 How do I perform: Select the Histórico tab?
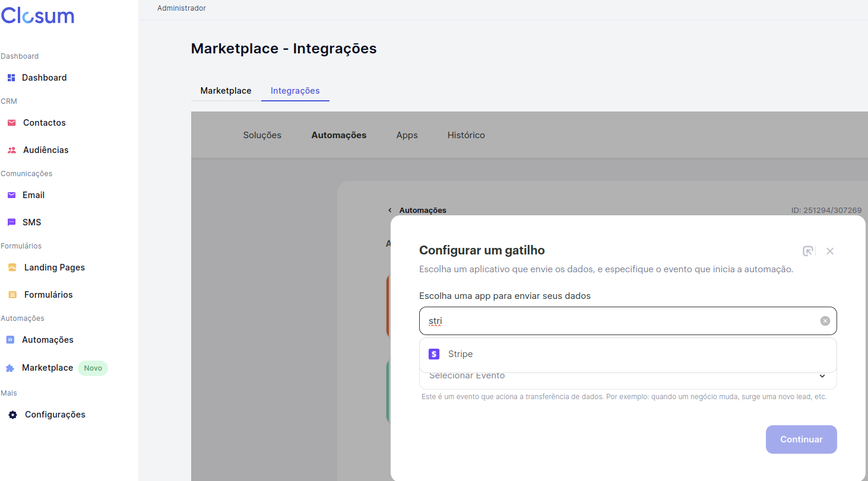pyautogui.click(x=466, y=135)
